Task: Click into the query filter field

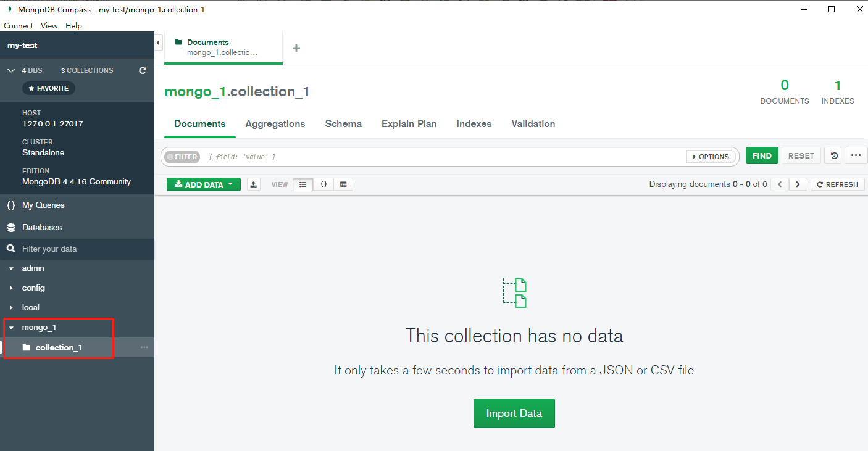Action: point(444,157)
